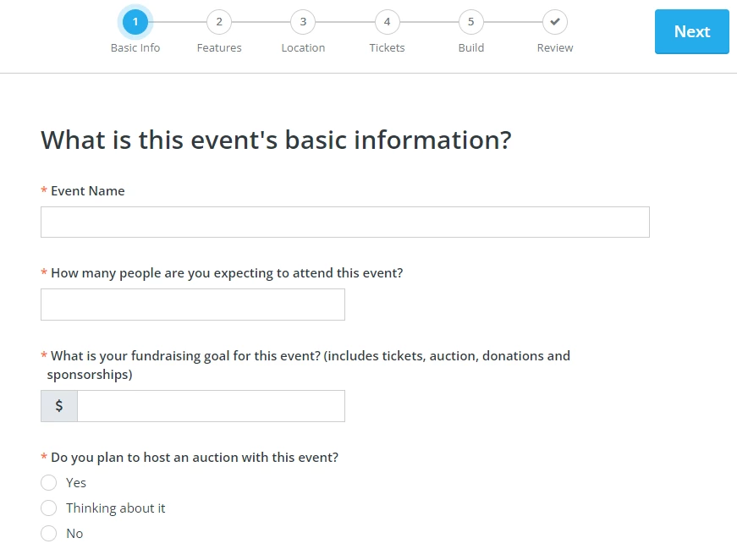Click inside the Event Name field
The height and width of the screenshot is (560, 737).
coord(344,221)
